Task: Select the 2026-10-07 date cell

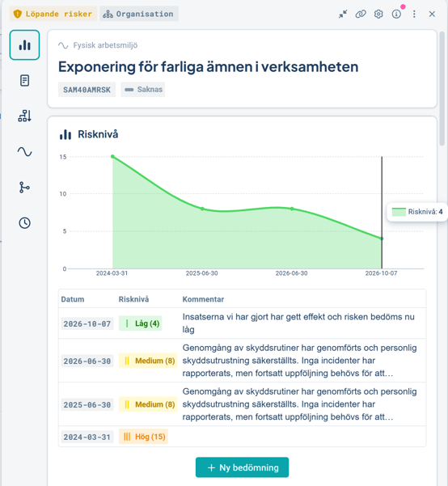Action: 87,324
